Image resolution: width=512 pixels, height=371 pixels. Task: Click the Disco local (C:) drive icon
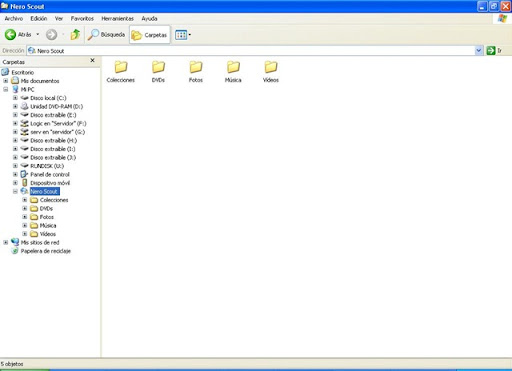click(24, 98)
